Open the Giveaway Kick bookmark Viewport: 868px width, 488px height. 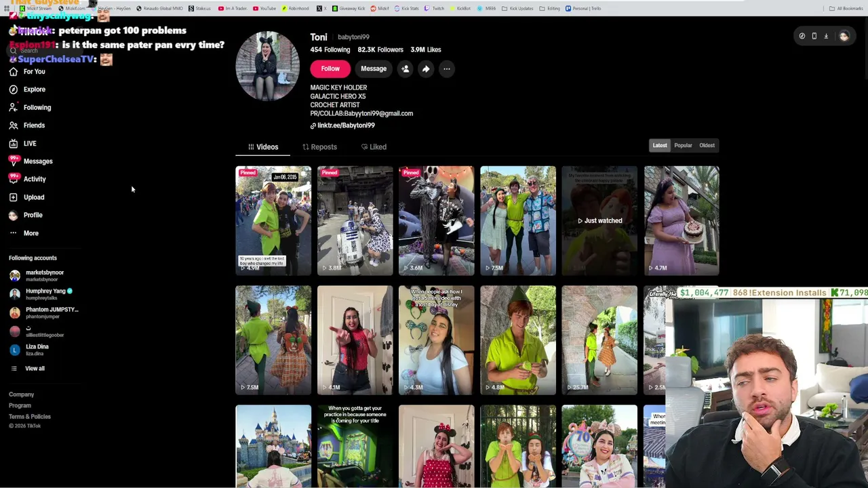[x=349, y=8]
